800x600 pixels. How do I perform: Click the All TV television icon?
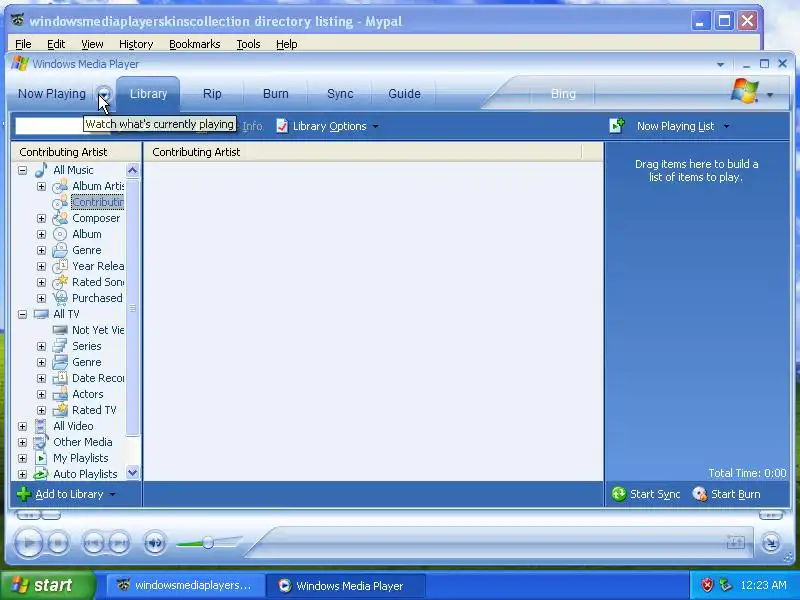click(41, 314)
